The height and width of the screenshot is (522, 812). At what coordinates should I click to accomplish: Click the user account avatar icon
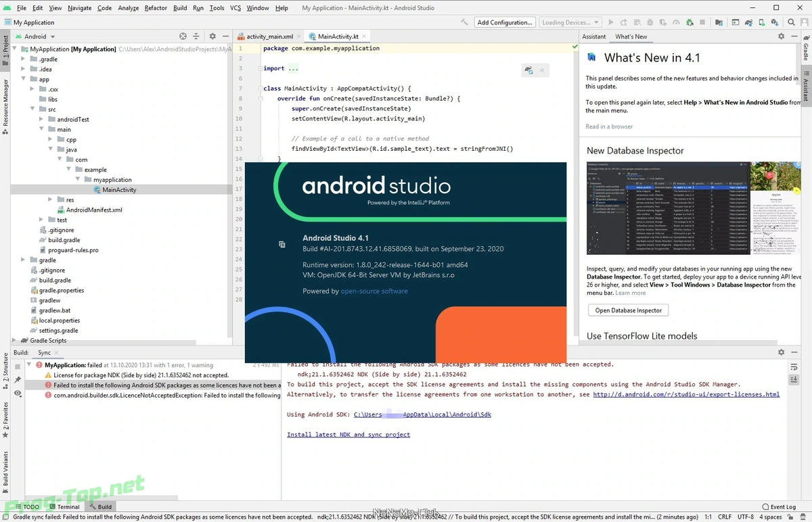click(805, 22)
